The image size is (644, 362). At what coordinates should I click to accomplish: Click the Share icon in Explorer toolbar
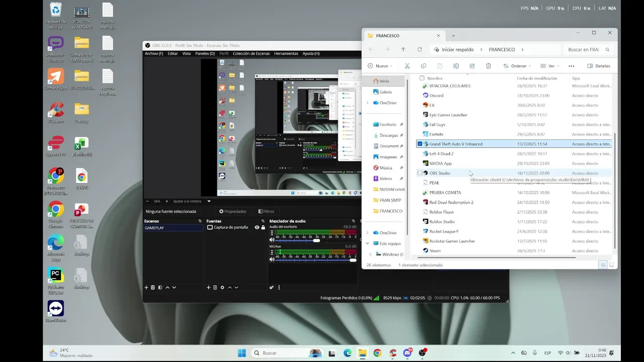click(x=472, y=66)
